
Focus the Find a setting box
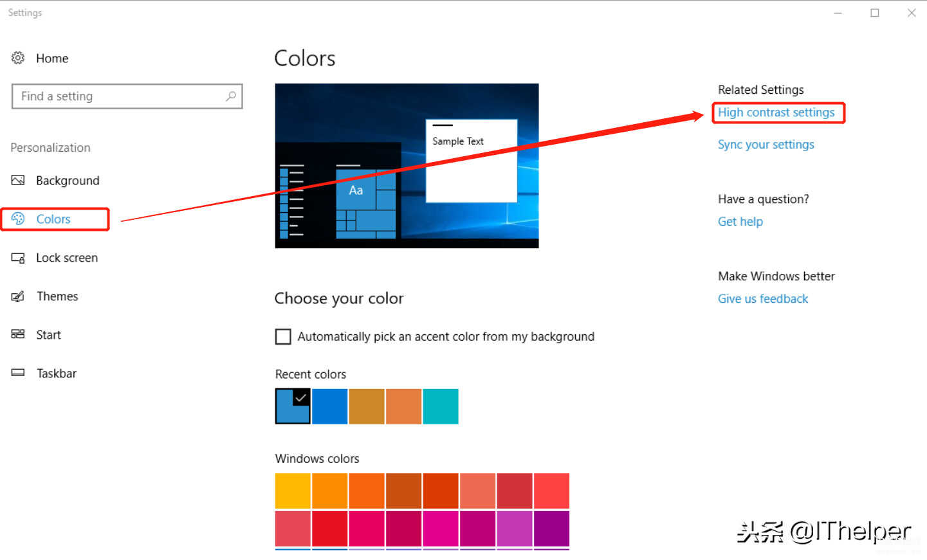click(x=127, y=96)
